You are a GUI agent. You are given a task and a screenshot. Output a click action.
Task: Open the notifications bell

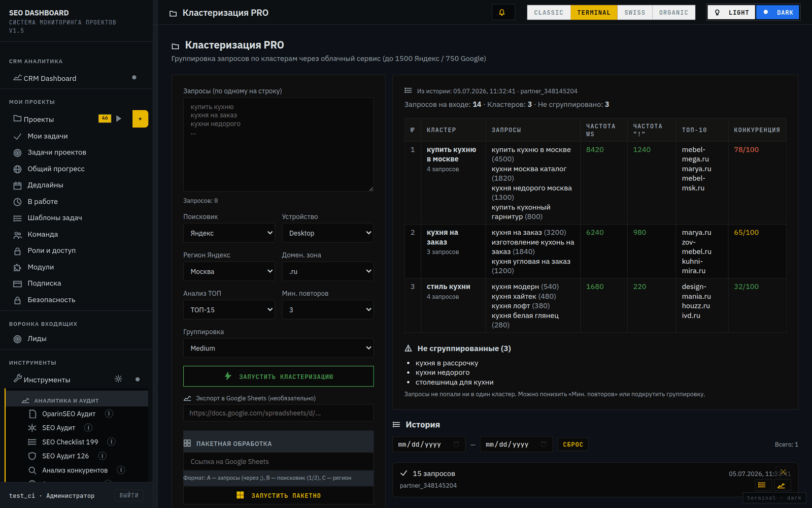[503, 13]
